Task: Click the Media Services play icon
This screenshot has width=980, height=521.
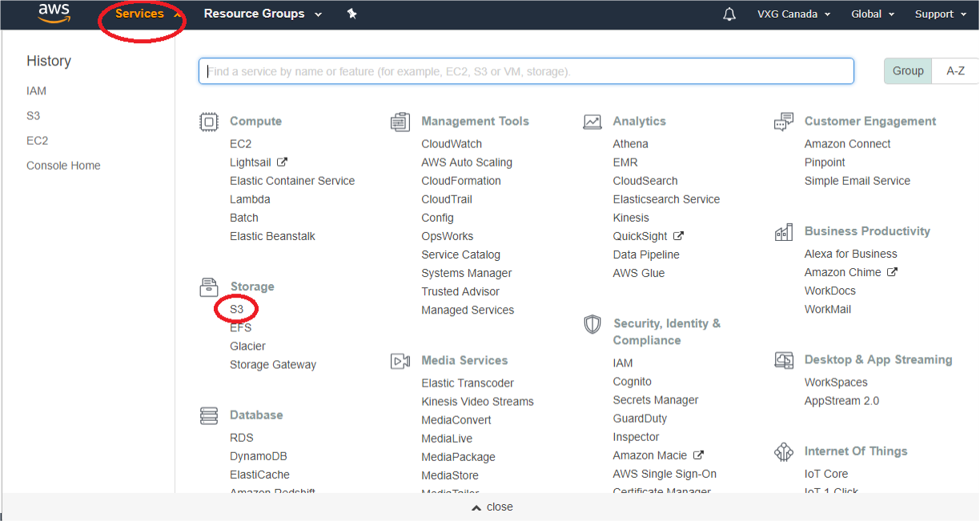Action: (400, 361)
